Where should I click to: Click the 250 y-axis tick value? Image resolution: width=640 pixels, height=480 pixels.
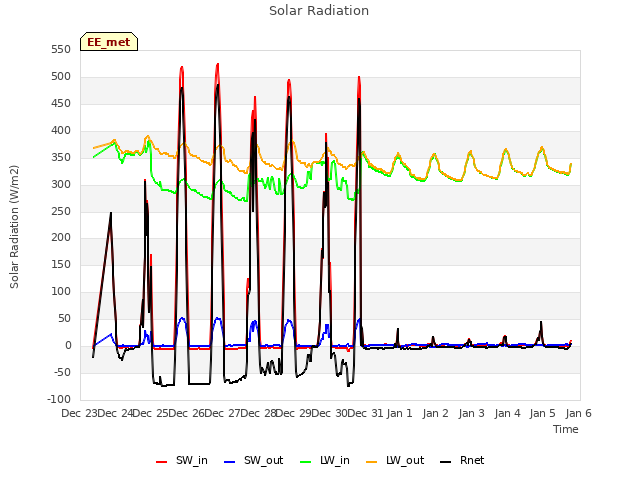point(61,211)
